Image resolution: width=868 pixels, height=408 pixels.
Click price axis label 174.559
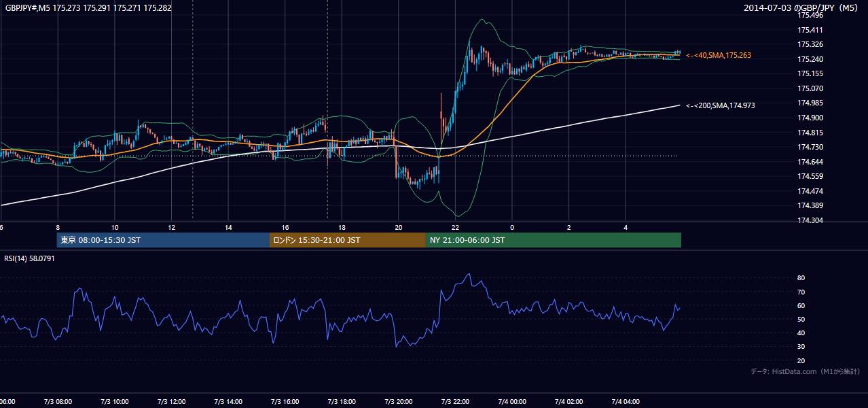coord(810,176)
